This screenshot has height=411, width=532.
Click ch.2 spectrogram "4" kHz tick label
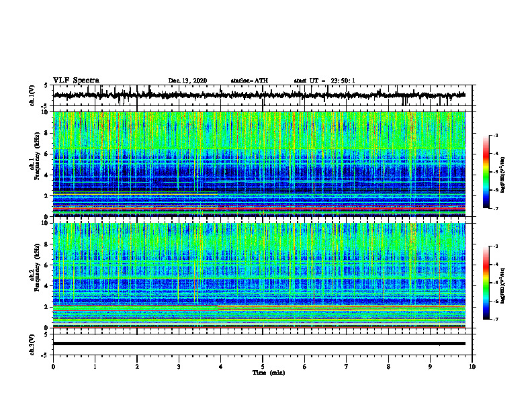click(x=47, y=286)
